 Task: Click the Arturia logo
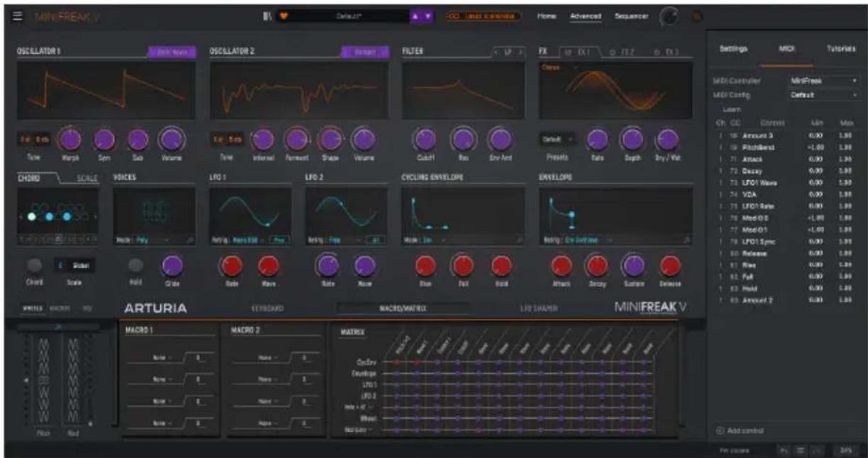coord(155,308)
